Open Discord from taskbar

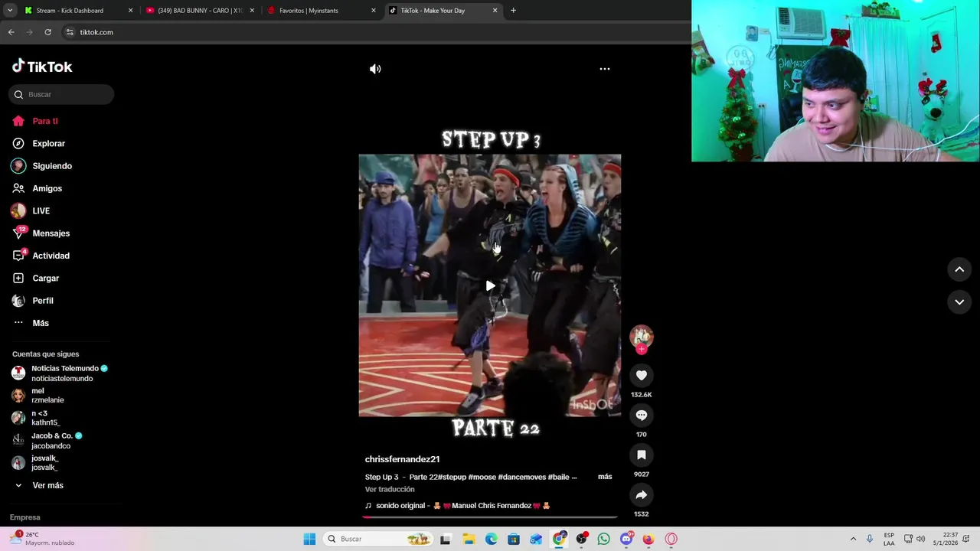[x=626, y=539]
